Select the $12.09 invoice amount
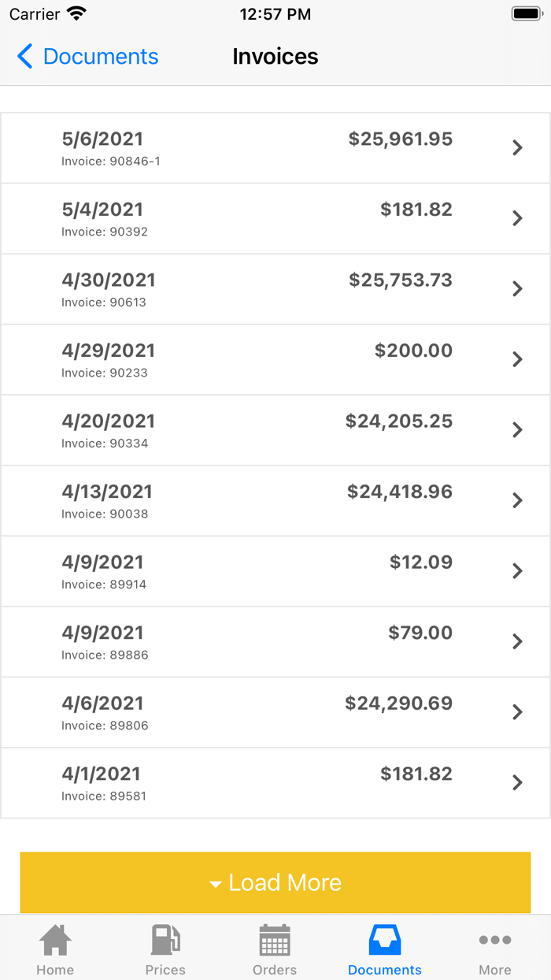The height and width of the screenshot is (980, 551). click(420, 562)
